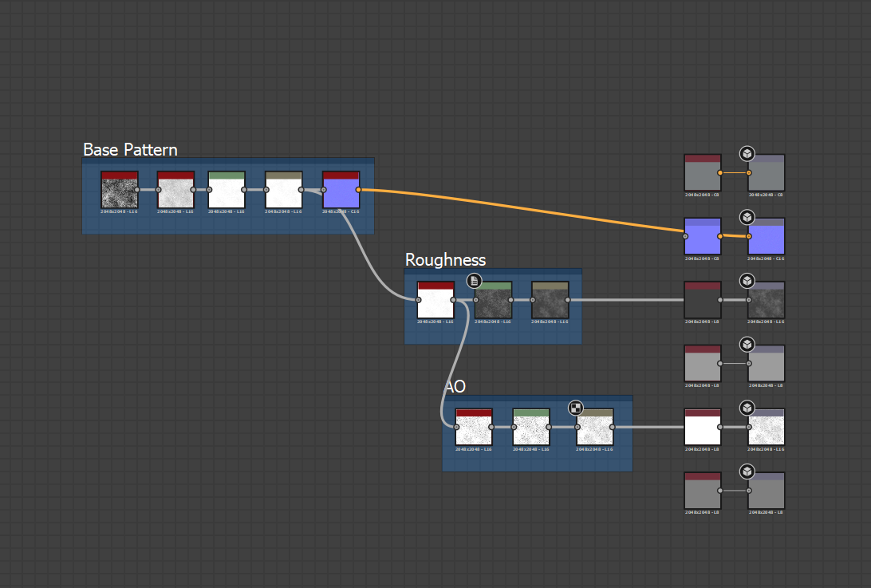Select the olive-header dark node in Roughness frame
The height and width of the screenshot is (588, 871).
pos(550,299)
